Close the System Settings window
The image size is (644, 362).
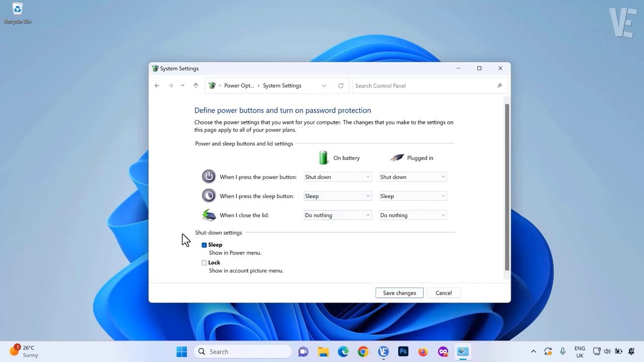pos(500,68)
